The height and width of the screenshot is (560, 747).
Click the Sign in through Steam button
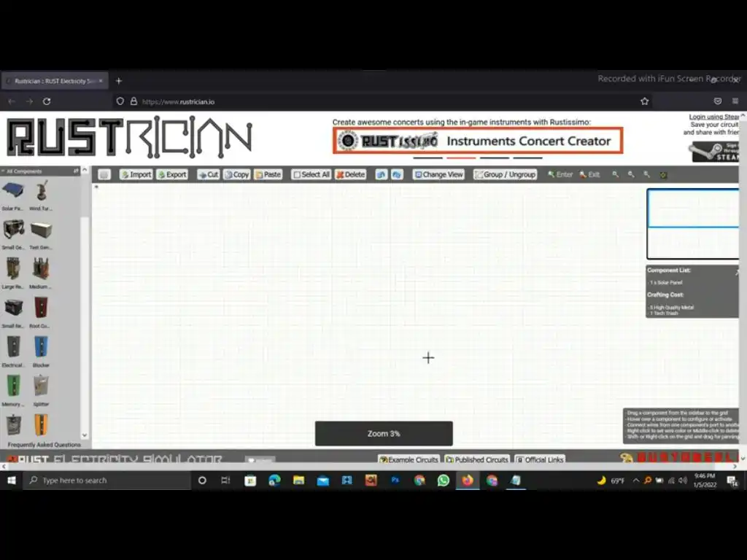pyautogui.click(x=715, y=152)
